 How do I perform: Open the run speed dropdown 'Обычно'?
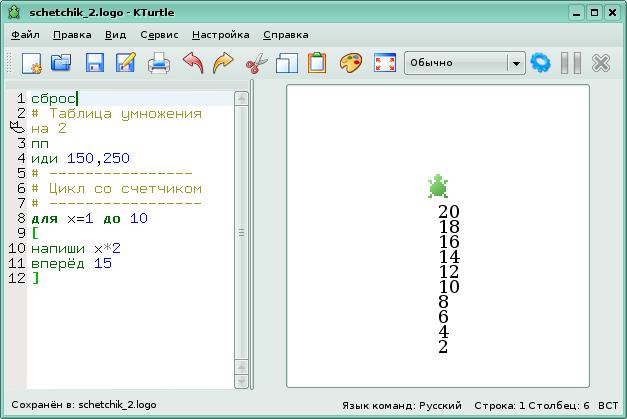[x=464, y=63]
